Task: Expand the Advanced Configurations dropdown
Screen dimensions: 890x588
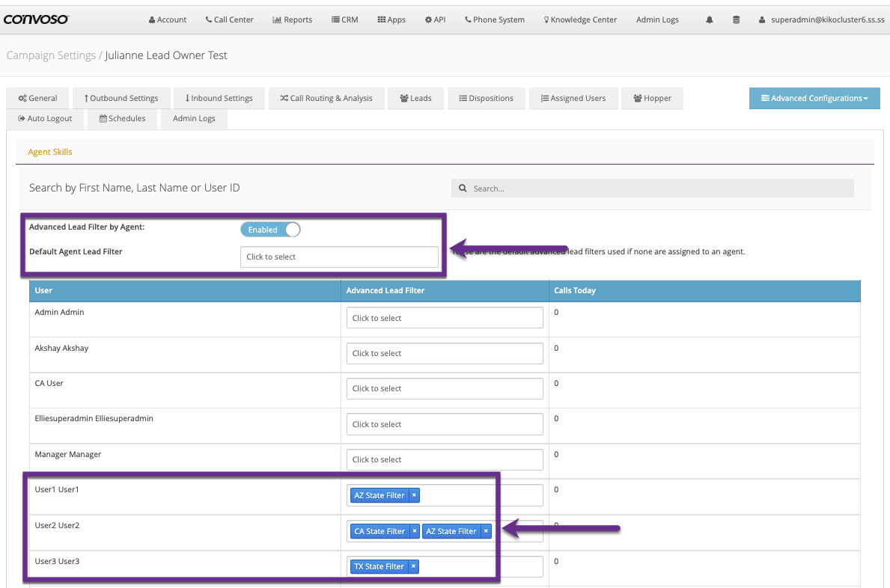Action: pyautogui.click(x=814, y=98)
